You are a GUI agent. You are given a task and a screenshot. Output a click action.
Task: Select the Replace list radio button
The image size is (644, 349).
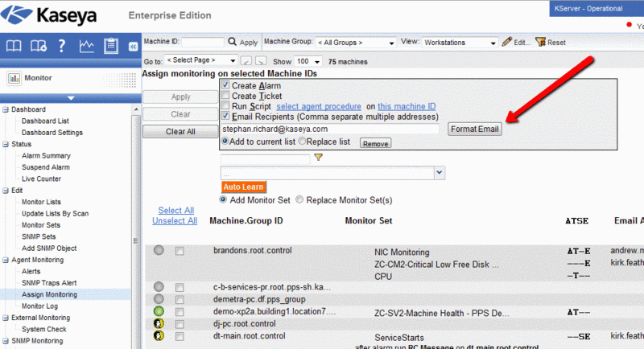click(x=302, y=141)
